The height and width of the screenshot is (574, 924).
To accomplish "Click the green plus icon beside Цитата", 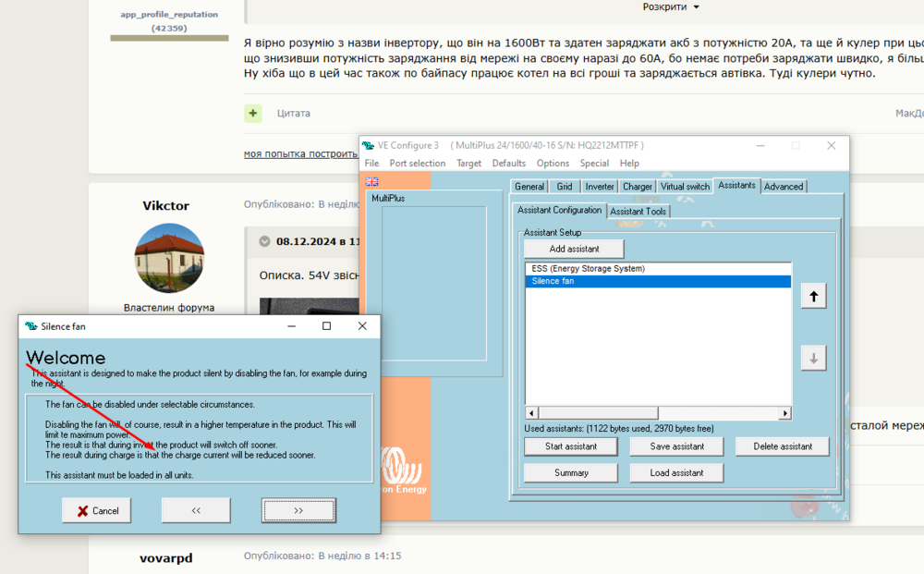I will coord(253,113).
